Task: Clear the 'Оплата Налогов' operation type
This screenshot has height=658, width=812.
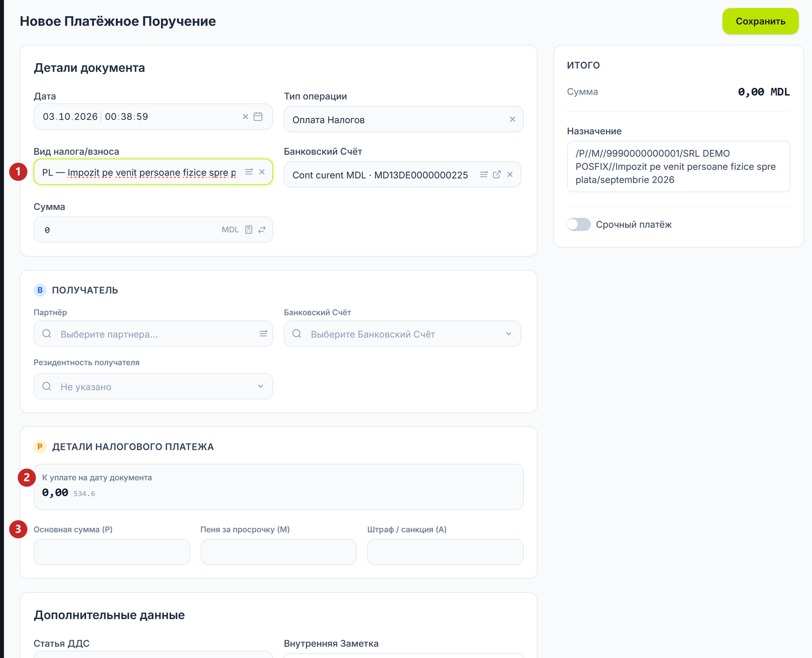Action: (513, 120)
